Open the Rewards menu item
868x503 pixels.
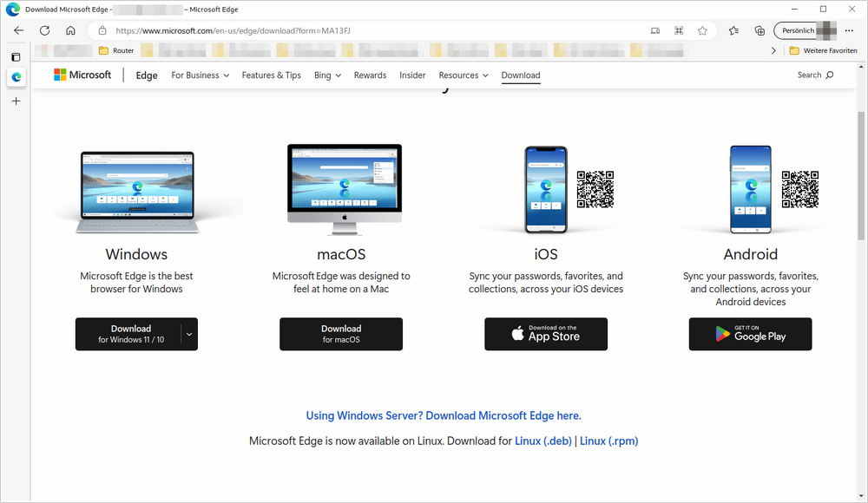point(370,75)
